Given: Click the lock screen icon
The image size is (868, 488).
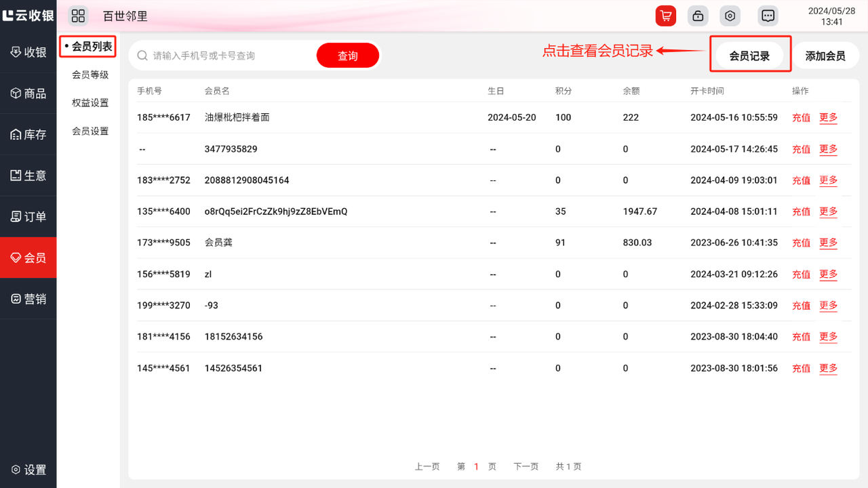Looking at the screenshot, I should tap(698, 16).
